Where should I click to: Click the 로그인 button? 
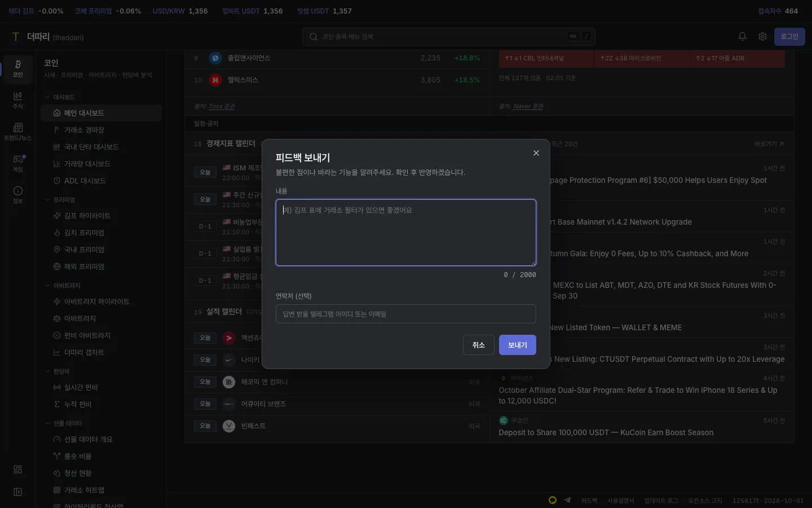(x=789, y=37)
